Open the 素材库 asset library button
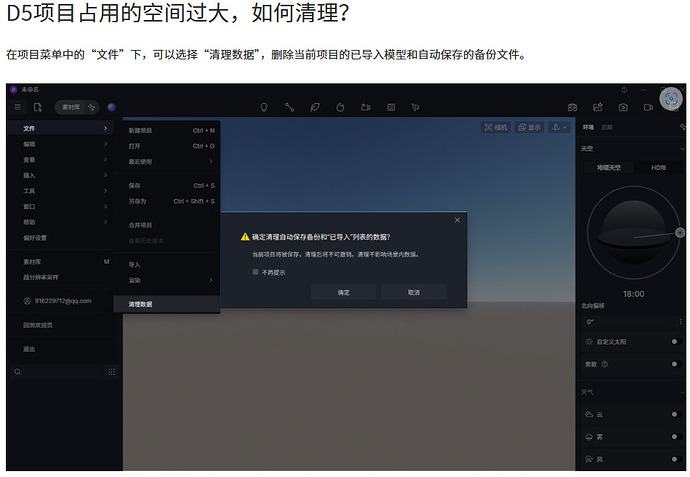 pyautogui.click(x=71, y=107)
